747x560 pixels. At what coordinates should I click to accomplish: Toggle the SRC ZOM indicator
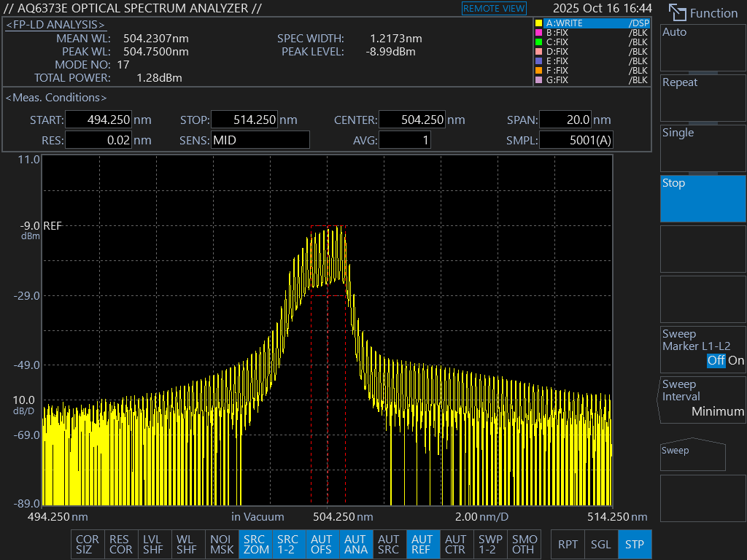pyautogui.click(x=255, y=545)
